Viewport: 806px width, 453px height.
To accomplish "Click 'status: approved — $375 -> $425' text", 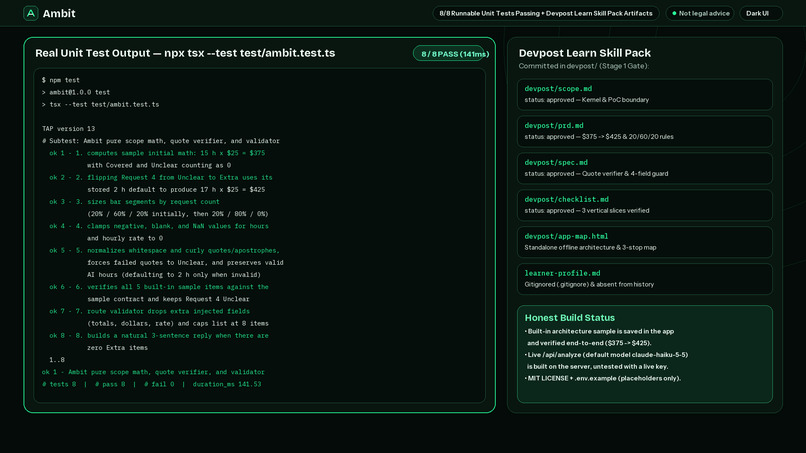I will coord(599,137).
